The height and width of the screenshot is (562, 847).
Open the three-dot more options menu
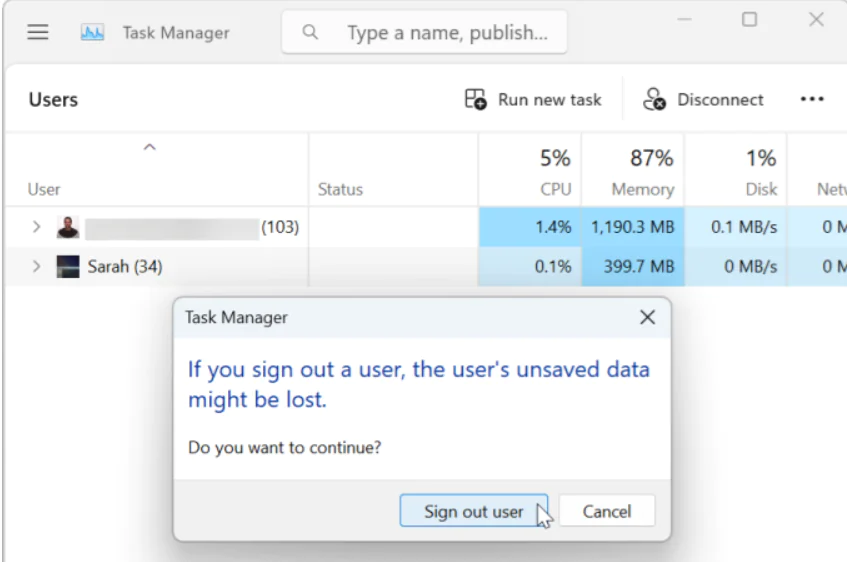coord(812,99)
